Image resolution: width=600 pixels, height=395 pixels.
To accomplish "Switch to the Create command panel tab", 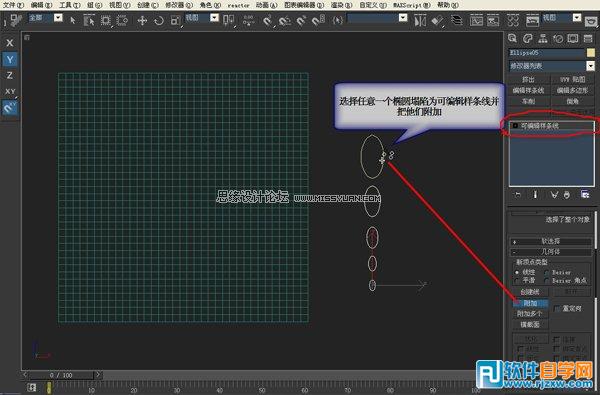I will 513,38.
